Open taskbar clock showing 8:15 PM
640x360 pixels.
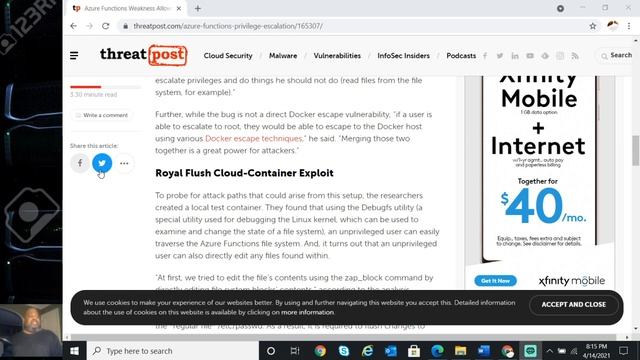click(596, 351)
